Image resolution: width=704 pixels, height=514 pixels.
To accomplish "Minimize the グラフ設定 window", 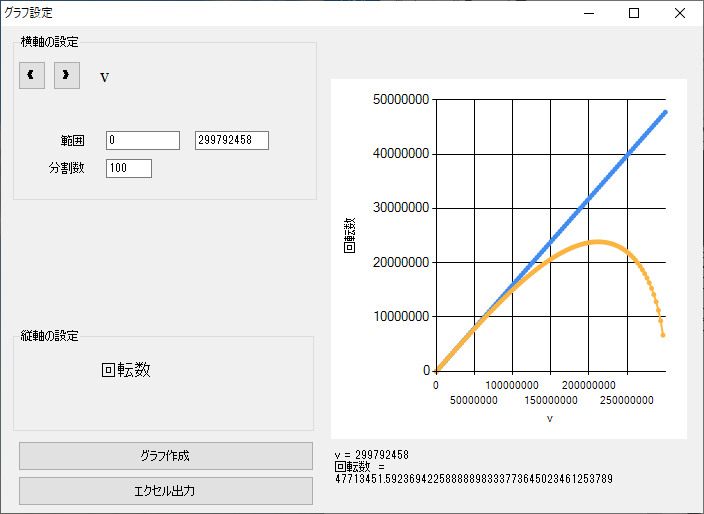I will tap(588, 13).
